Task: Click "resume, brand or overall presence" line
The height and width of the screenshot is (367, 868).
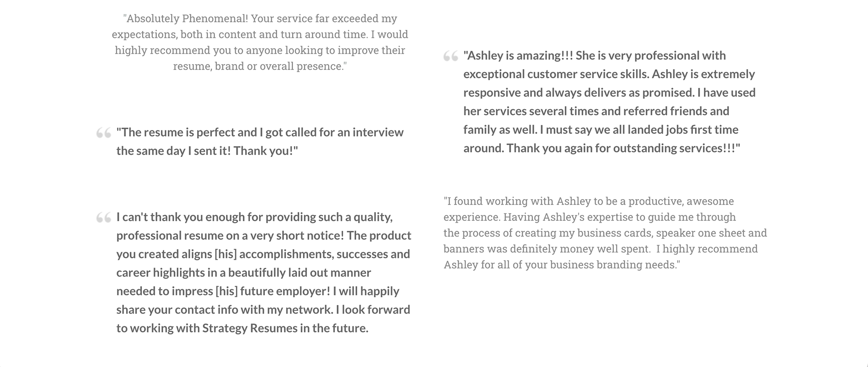Action: tap(260, 66)
